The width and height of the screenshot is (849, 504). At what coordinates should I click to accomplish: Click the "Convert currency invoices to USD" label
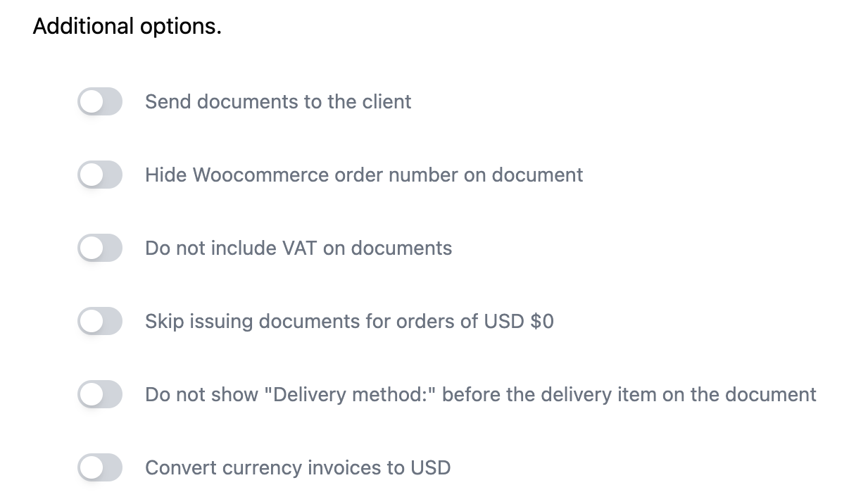click(298, 467)
